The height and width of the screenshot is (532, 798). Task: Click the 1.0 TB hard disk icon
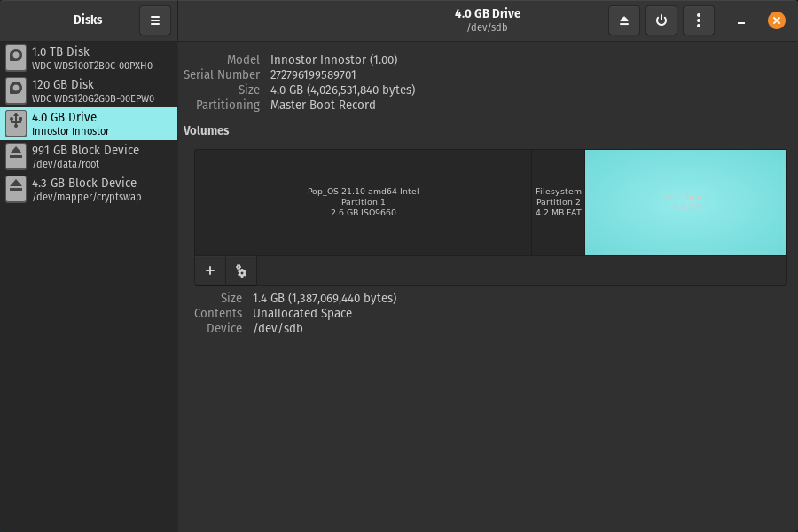coord(16,59)
